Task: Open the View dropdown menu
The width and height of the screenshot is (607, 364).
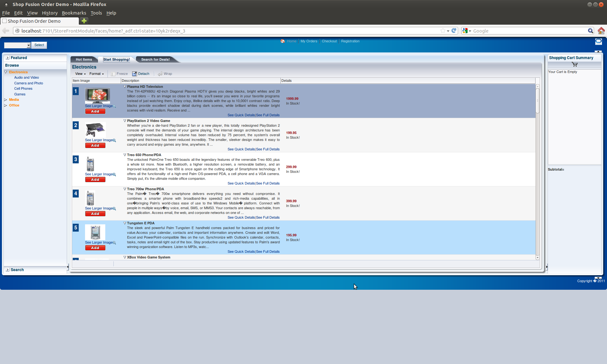Action: [80, 74]
